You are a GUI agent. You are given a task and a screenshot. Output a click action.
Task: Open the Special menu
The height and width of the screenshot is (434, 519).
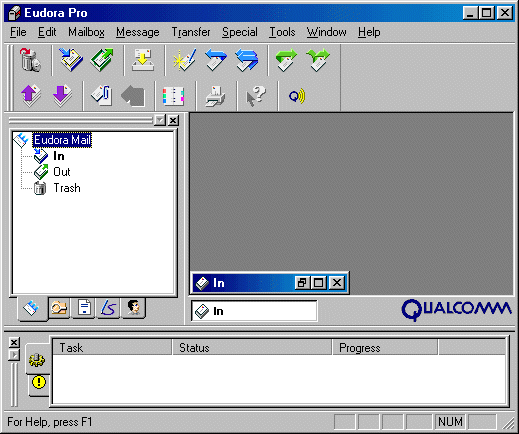[240, 32]
